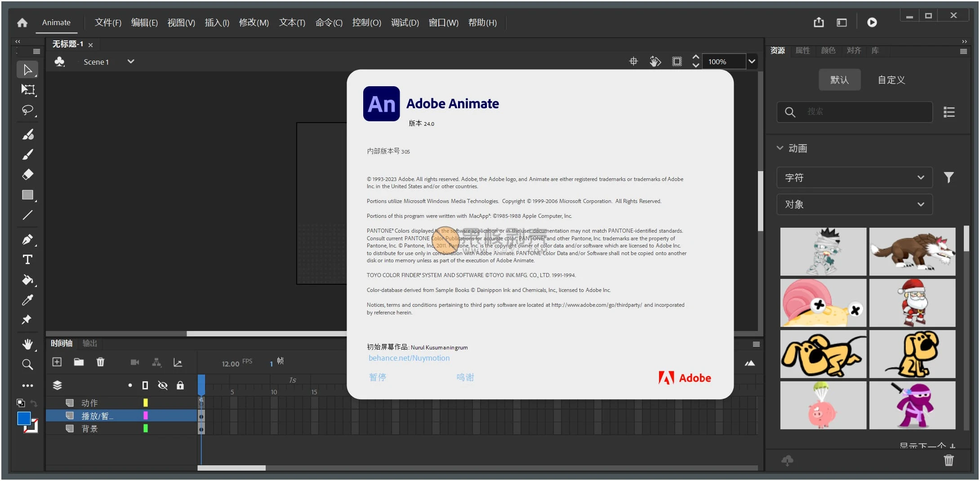Viewport: 980px width, 481px height.
Task: Toggle list view in Assets panel
Action: click(x=949, y=112)
